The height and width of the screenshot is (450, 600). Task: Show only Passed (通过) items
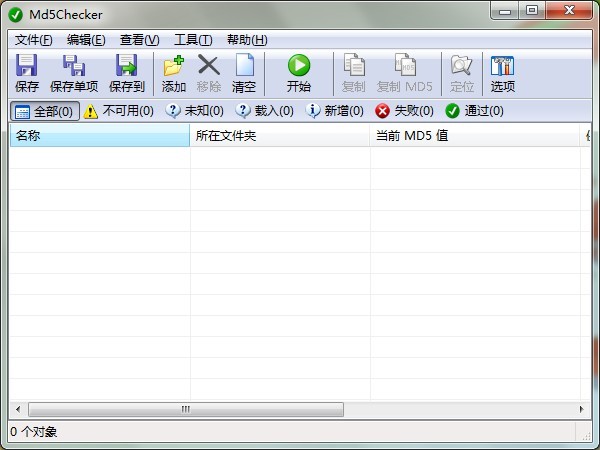coord(474,111)
